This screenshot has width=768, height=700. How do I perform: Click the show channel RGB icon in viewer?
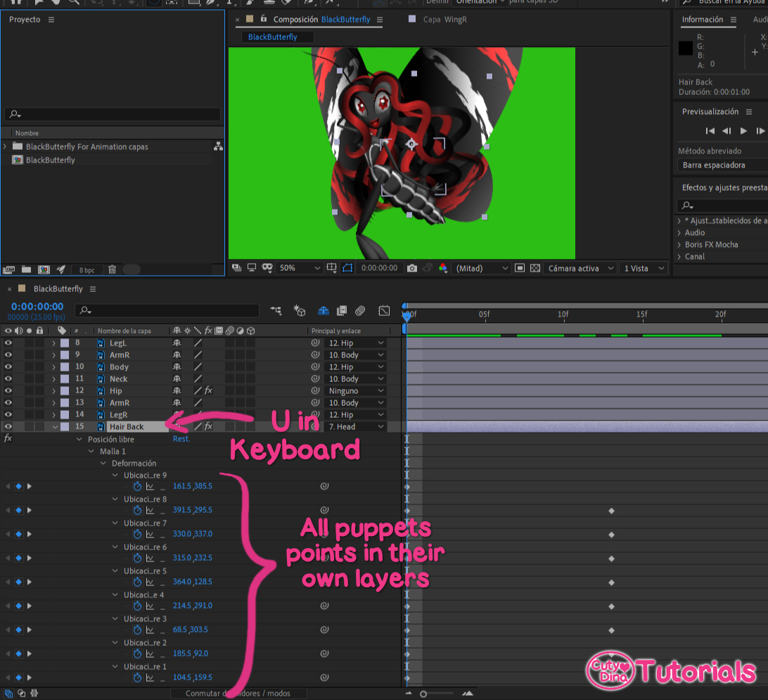[x=442, y=268]
